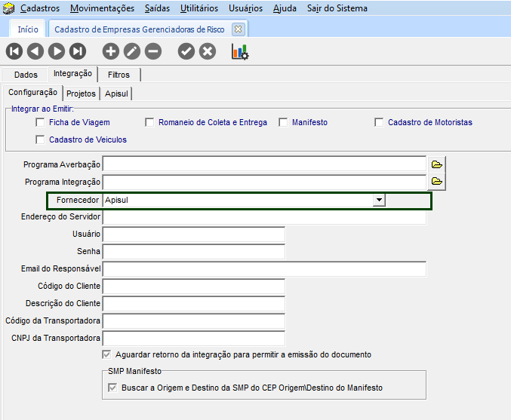Screen dimensions: 511x420
Task: Close the Cadastro de Empresas tab
Action: [x=238, y=29]
